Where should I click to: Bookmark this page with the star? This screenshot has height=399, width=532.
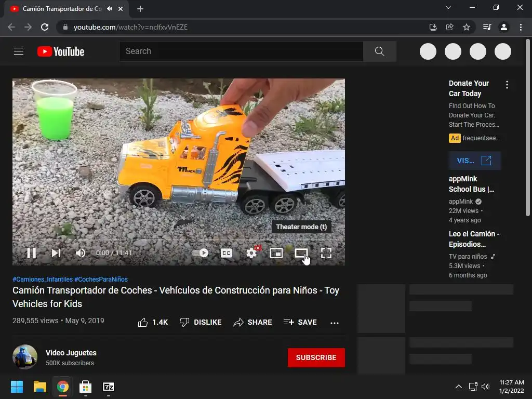click(x=467, y=27)
